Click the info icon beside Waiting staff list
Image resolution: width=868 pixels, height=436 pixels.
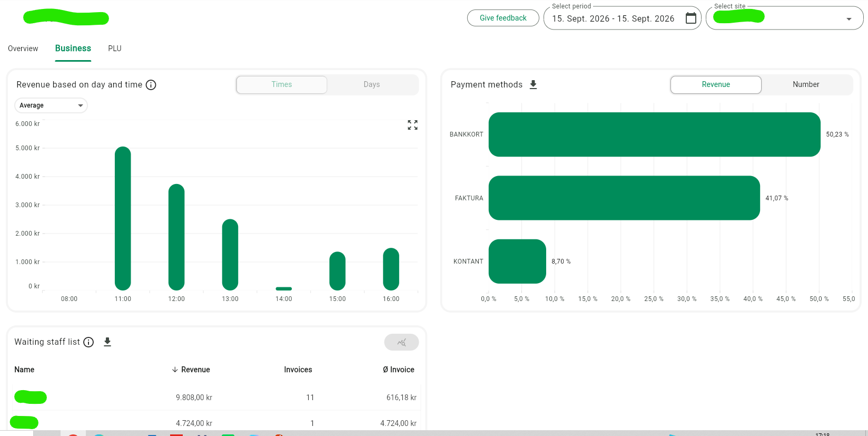(88, 342)
